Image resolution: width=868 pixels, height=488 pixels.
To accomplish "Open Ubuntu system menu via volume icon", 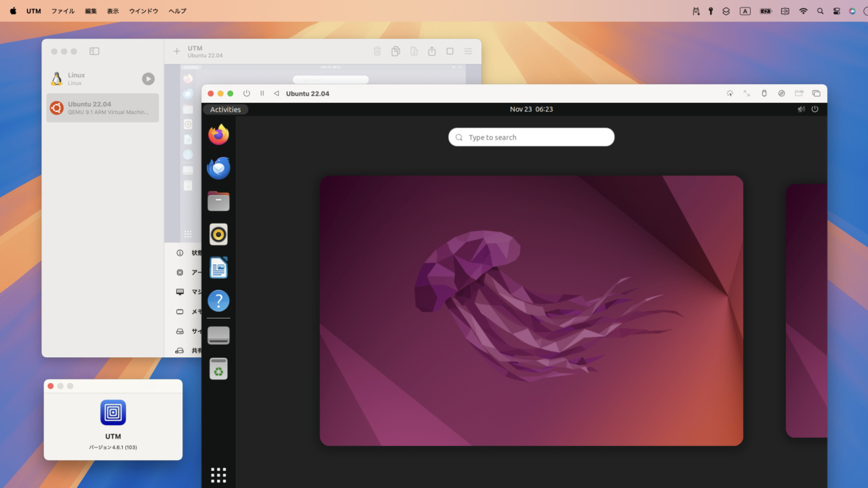I will pyautogui.click(x=801, y=109).
